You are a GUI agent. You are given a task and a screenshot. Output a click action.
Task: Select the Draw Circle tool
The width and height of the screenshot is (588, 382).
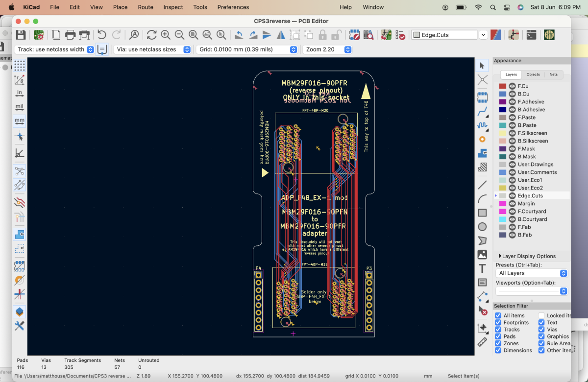[x=482, y=227]
